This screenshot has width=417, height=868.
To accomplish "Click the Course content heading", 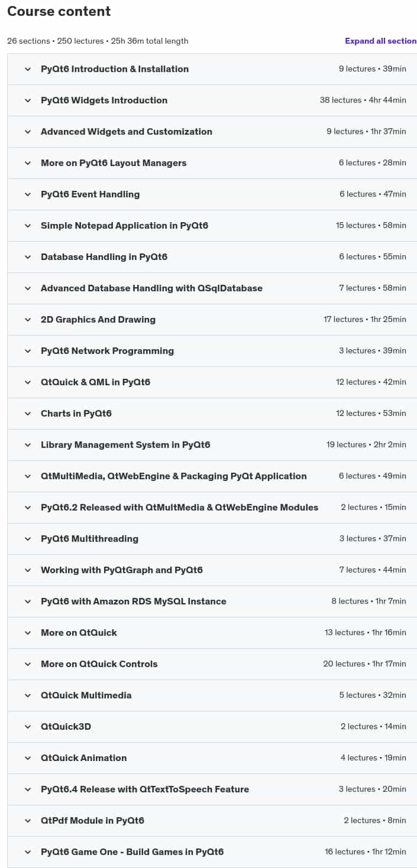I will (59, 11).
